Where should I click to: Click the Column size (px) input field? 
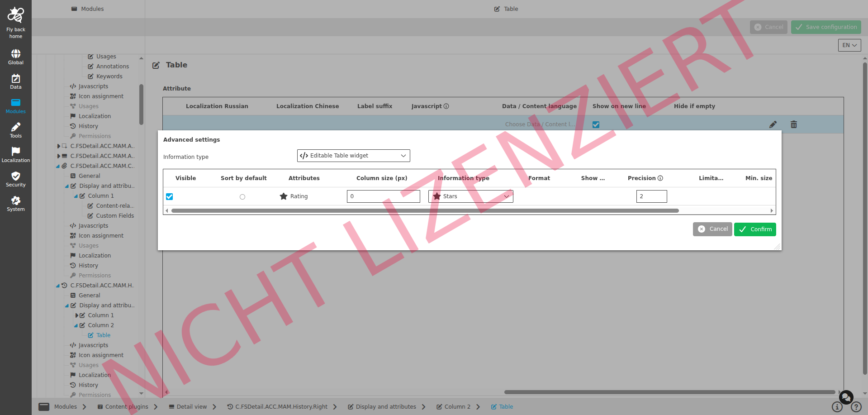click(x=384, y=196)
